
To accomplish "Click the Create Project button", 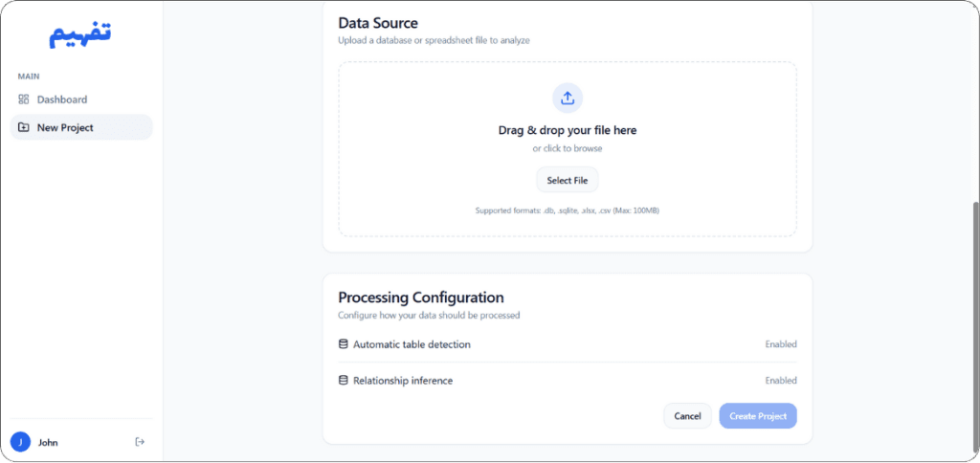I will pyautogui.click(x=758, y=416).
